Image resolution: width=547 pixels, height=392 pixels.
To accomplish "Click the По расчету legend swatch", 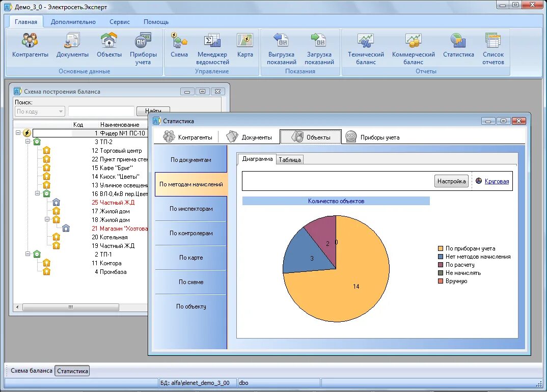I will point(440,265).
